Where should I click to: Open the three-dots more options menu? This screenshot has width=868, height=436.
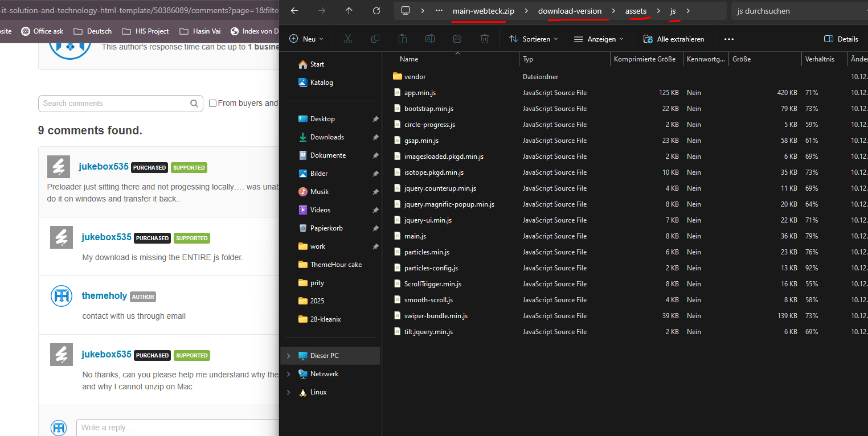click(729, 39)
